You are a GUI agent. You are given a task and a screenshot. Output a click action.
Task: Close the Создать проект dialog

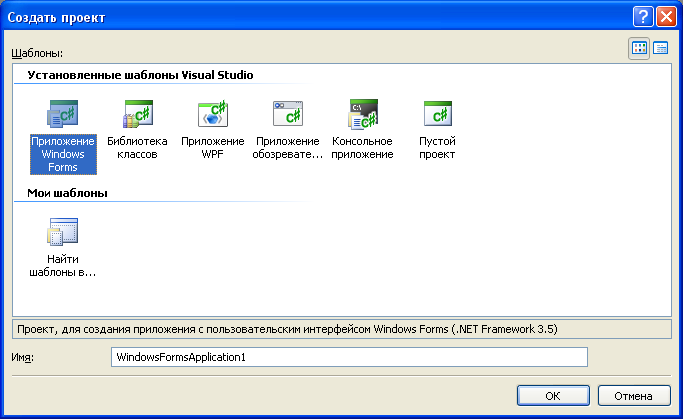[x=666, y=17]
